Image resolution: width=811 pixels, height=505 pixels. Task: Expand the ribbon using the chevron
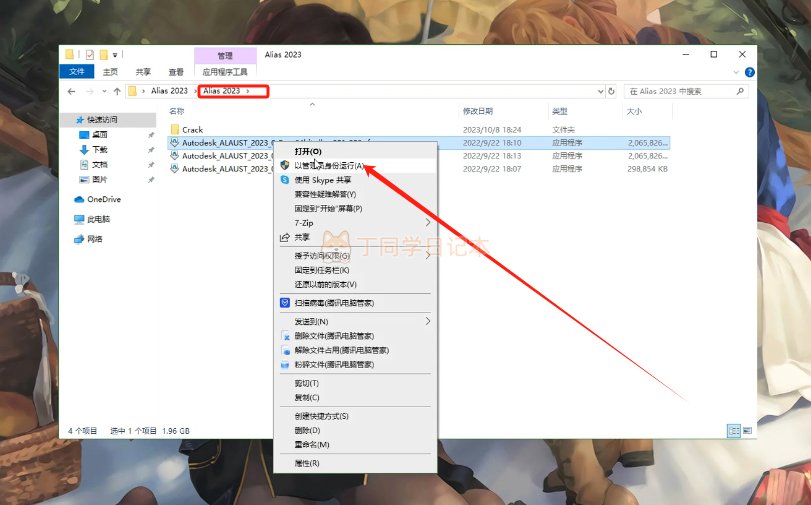[736, 72]
